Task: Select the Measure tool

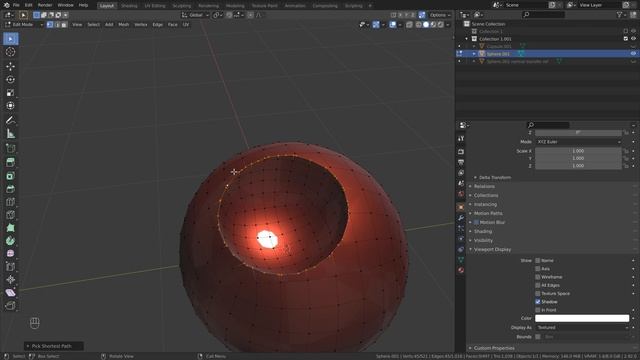Action: click(x=11, y=133)
